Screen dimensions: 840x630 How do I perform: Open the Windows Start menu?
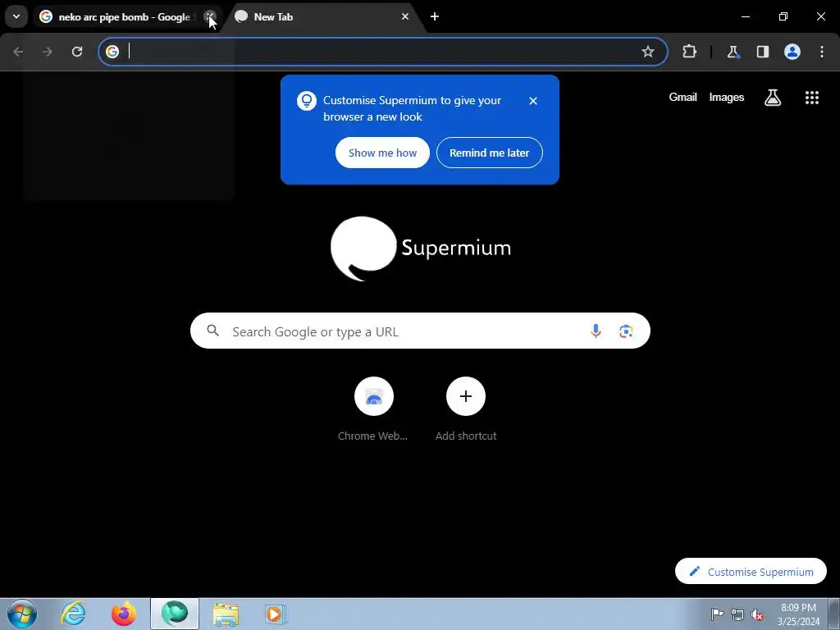(22, 614)
